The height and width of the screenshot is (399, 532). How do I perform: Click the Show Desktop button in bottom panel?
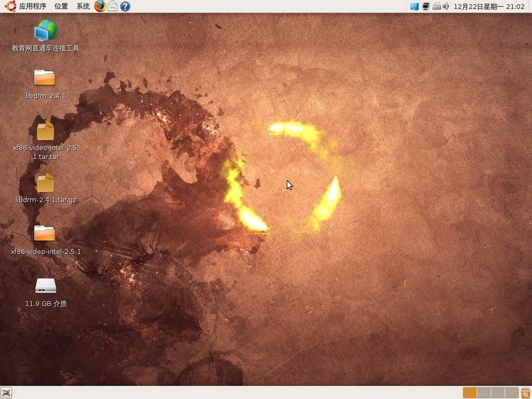tap(7, 392)
